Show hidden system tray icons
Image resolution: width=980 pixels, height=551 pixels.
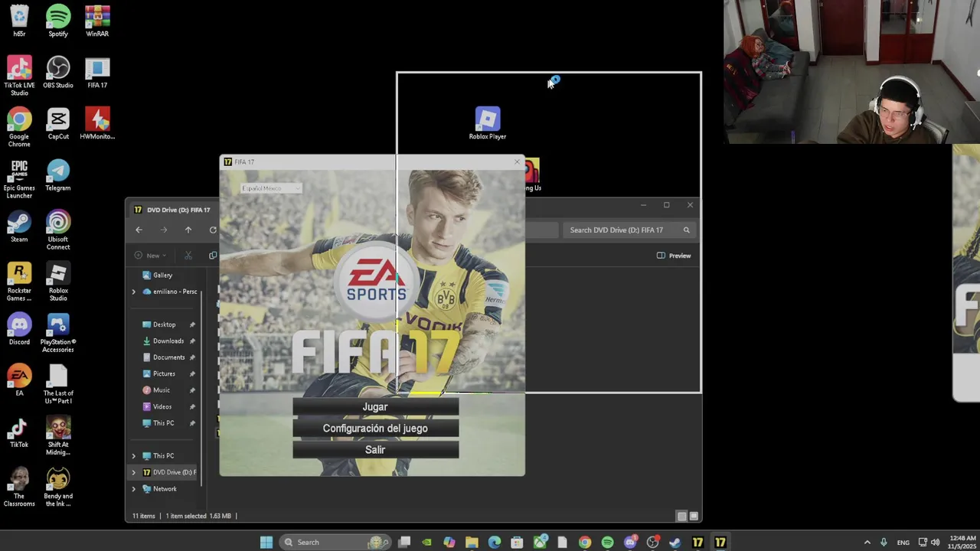(867, 543)
